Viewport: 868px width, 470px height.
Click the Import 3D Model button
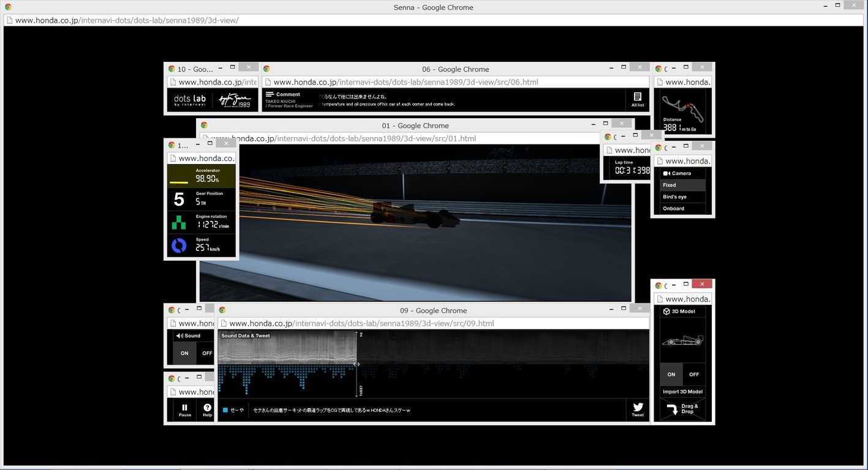coord(682,392)
